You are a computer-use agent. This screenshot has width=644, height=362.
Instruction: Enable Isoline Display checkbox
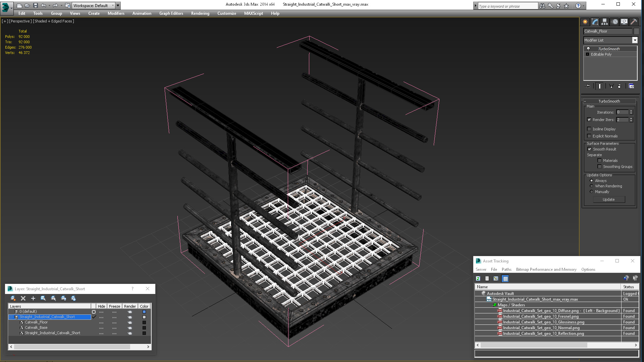click(x=589, y=129)
